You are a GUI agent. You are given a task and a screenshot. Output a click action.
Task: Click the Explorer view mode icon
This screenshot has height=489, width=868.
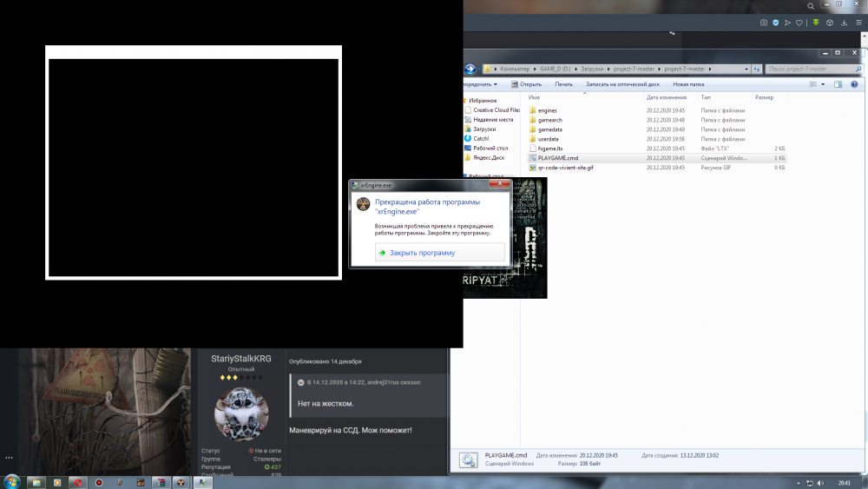pos(813,84)
